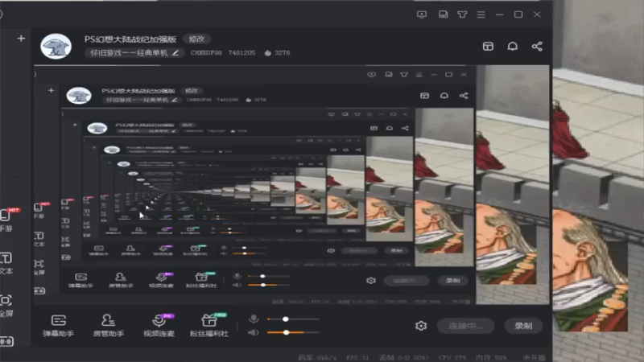Open the 弹幕助手 danmaku assistant
The image size is (644, 362).
click(x=58, y=326)
